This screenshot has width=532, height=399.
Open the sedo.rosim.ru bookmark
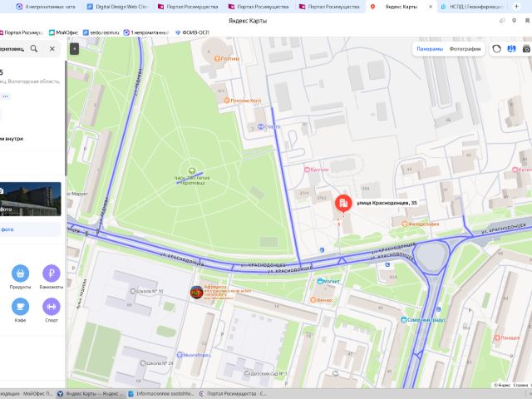tap(101, 32)
